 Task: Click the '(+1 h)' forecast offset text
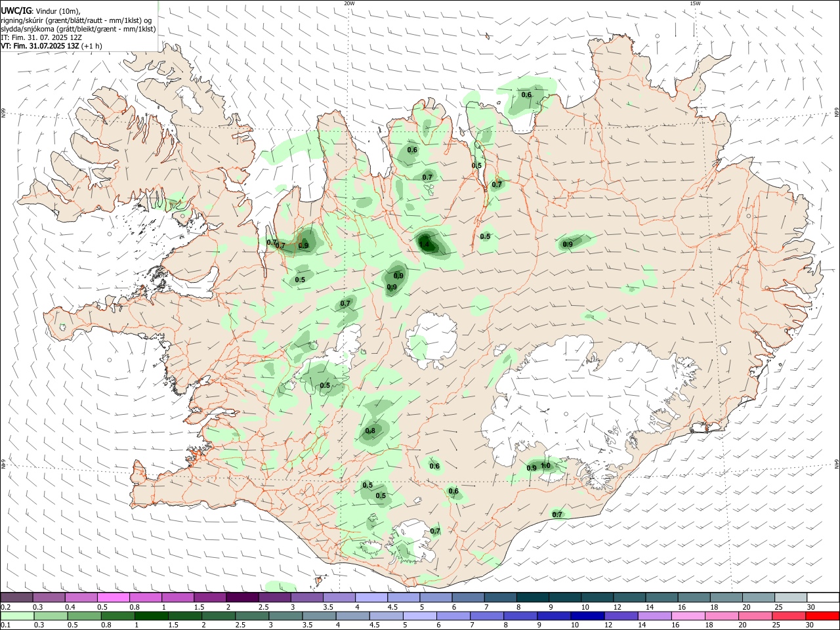tap(92, 46)
